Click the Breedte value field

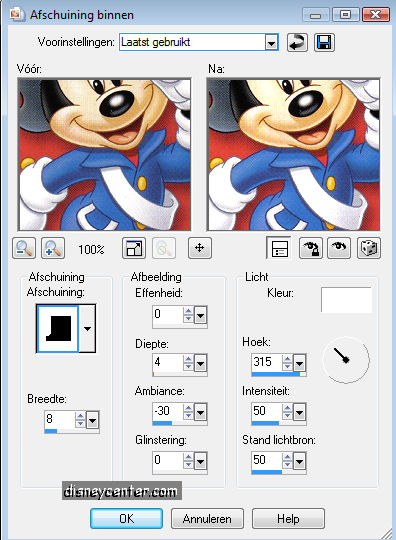point(60,419)
